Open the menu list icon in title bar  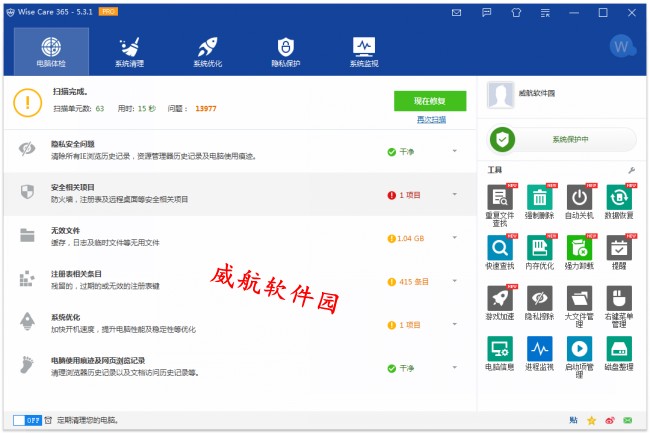coord(545,13)
